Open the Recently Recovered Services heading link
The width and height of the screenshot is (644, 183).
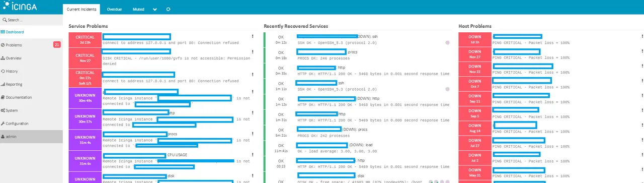point(296,26)
